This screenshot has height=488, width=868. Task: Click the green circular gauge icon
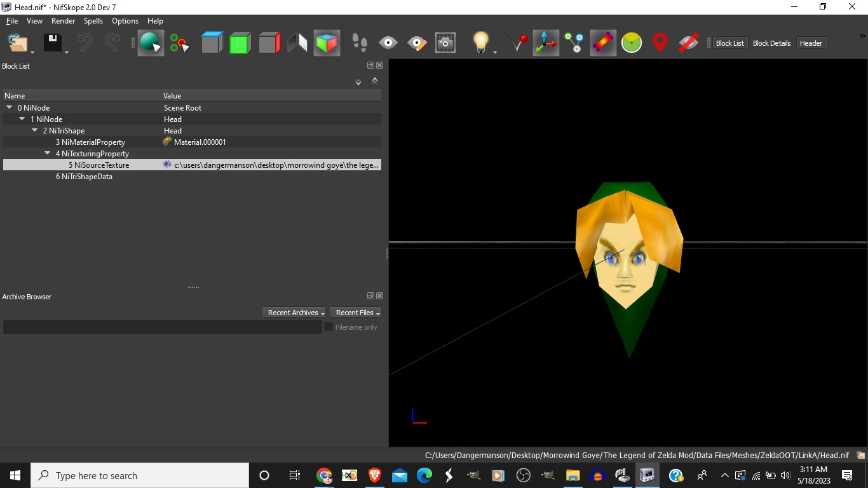632,43
